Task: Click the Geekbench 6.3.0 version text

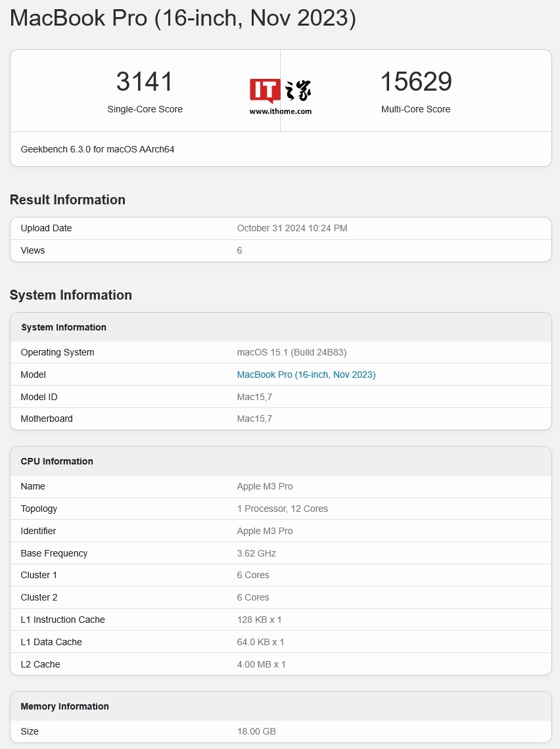Action: [97, 149]
